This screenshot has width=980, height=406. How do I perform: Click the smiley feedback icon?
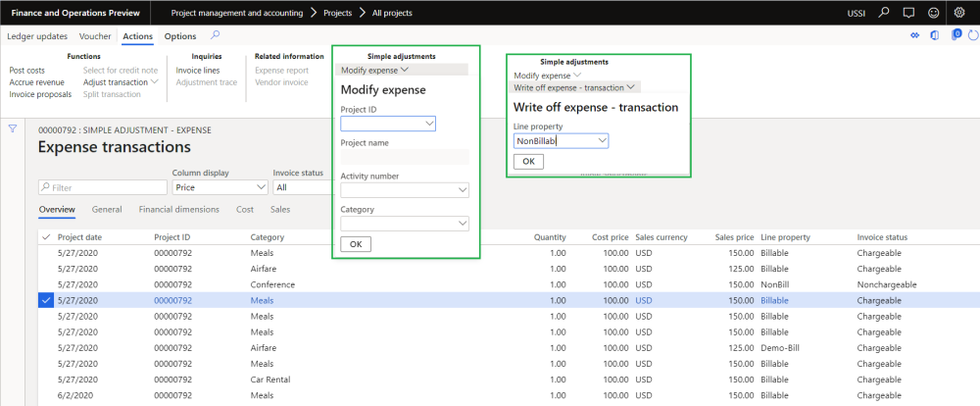[x=934, y=13]
